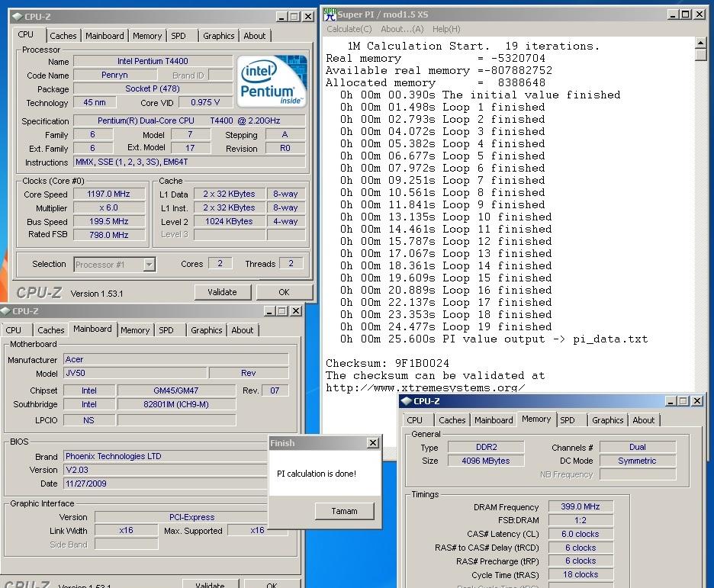Click the BIOS date 11/27/2009
The height and width of the screenshot is (588, 714).
[166, 484]
